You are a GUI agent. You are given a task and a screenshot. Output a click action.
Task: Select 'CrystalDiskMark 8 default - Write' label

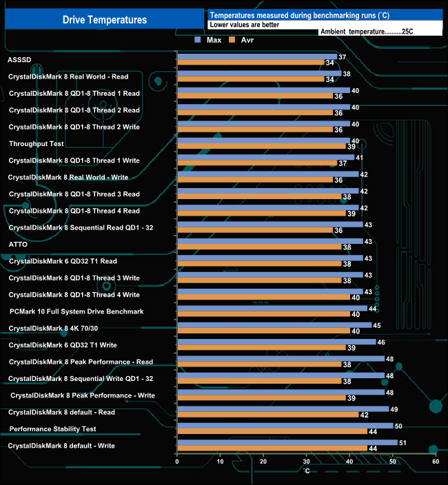[x=61, y=446]
